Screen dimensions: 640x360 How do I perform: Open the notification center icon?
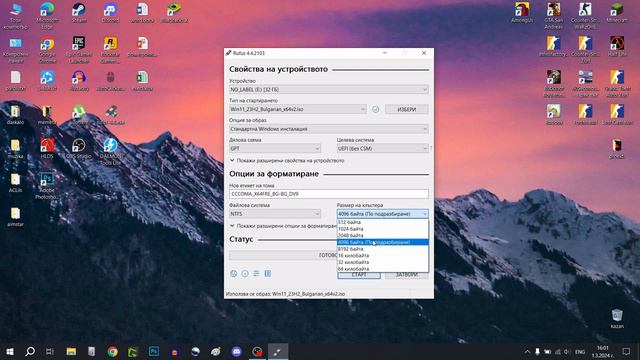point(626,351)
